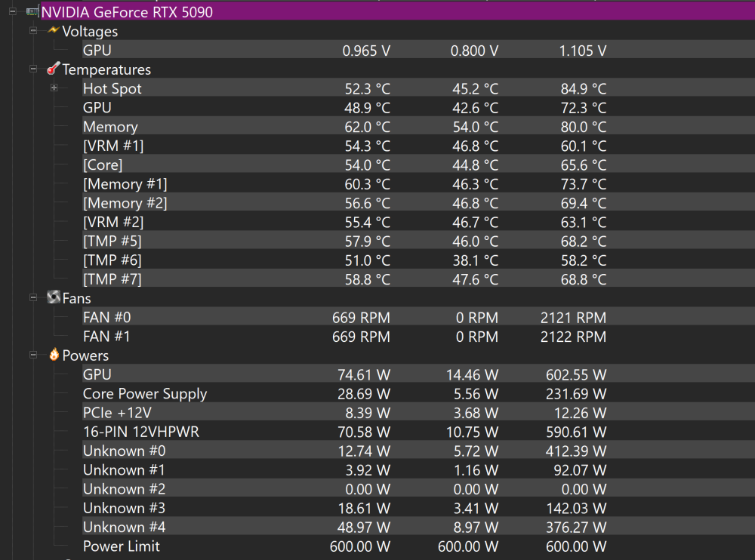
Task: Select the Unknown #4 power row
Action: point(418,527)
